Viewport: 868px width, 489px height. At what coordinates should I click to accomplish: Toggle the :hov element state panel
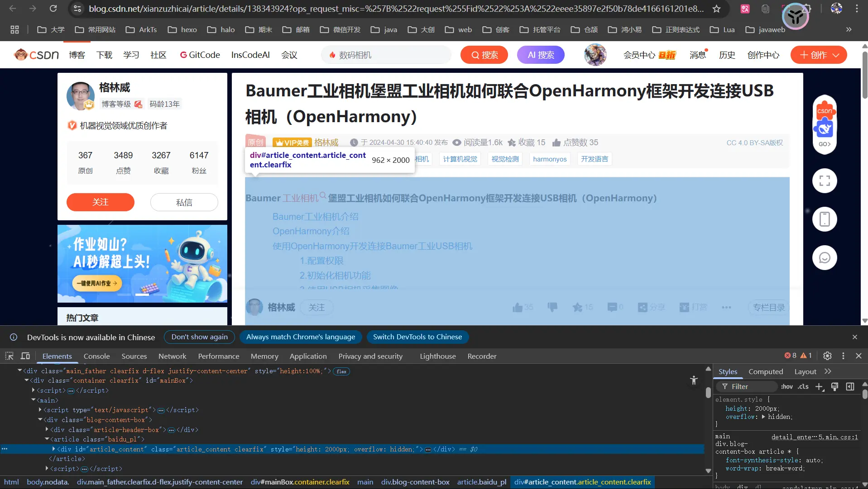[x=787, y=386]
